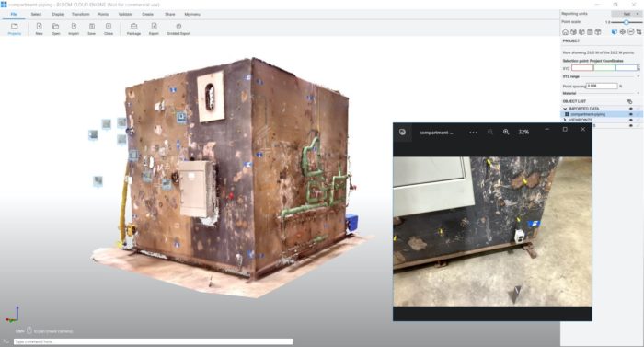This screenshot has height=347, width=644.
Task: Click the Emailed Export button
Action: (x=178, y=29)
